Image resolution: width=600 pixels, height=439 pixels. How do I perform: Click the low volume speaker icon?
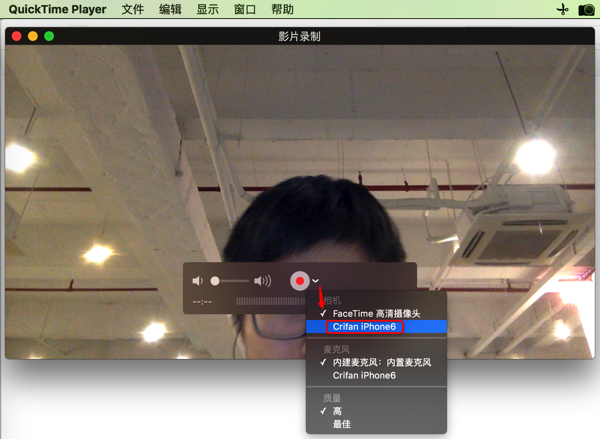(197, 281)
